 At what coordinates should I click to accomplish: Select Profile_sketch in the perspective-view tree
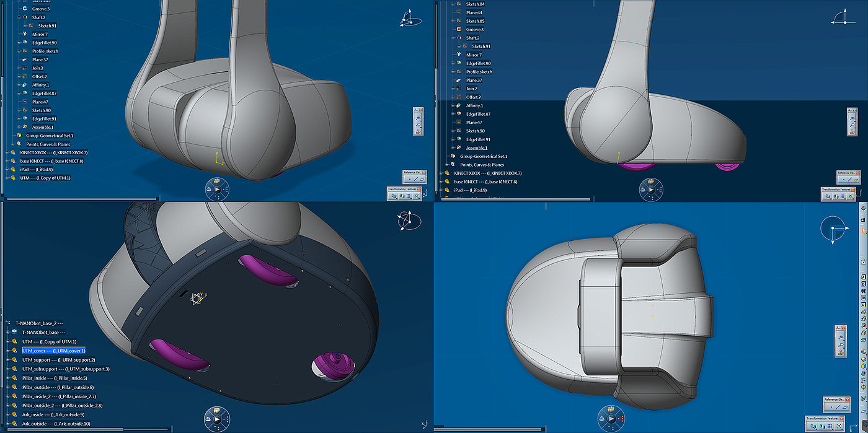pyautogui.click(x=45, y=51)
